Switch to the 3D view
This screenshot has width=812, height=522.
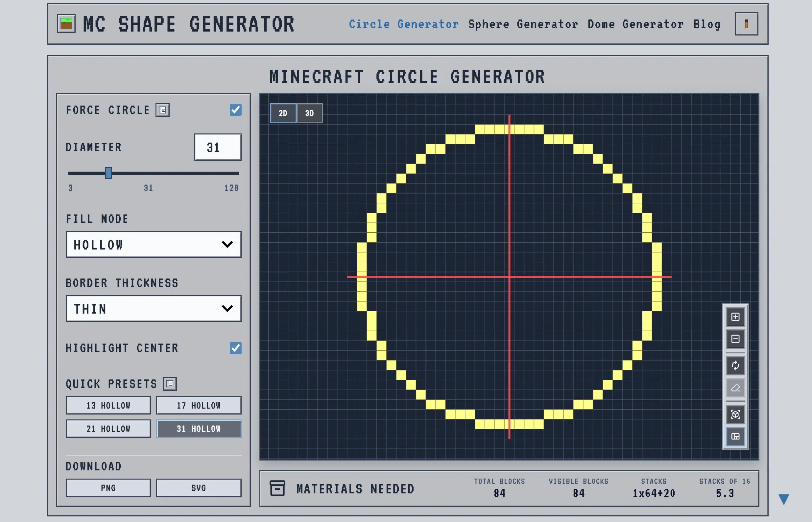tap(309, 113)
